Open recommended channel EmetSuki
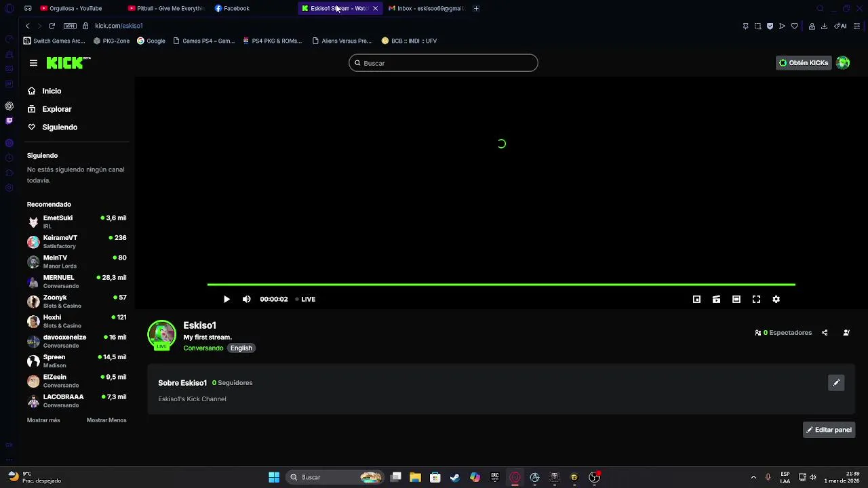This screenshot has height=488, width=868. (x=77, y=222)
